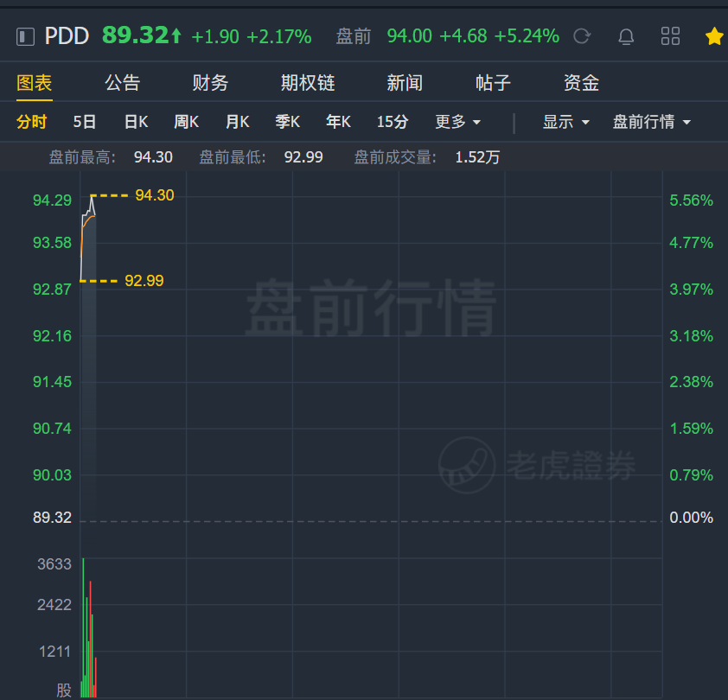Switch to the 图表 tab
Image resolution: width=728 pixels, height=700 pixels.
point(34,83)
